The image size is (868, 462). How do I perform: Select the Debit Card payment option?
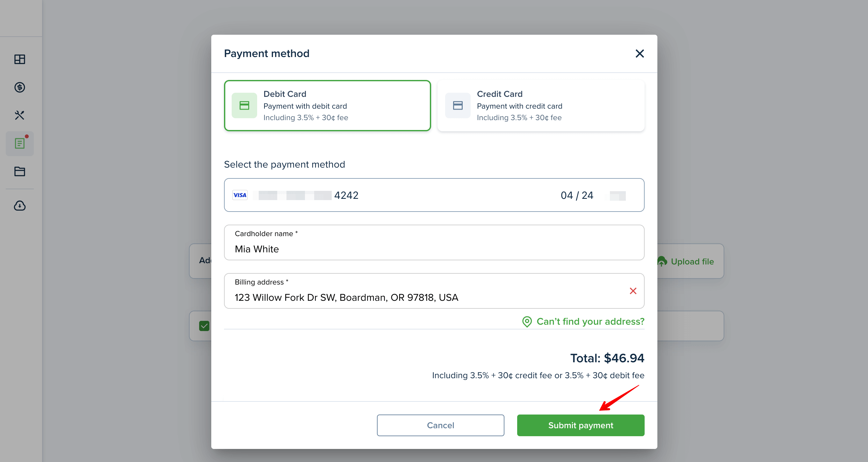pos(327,105)
